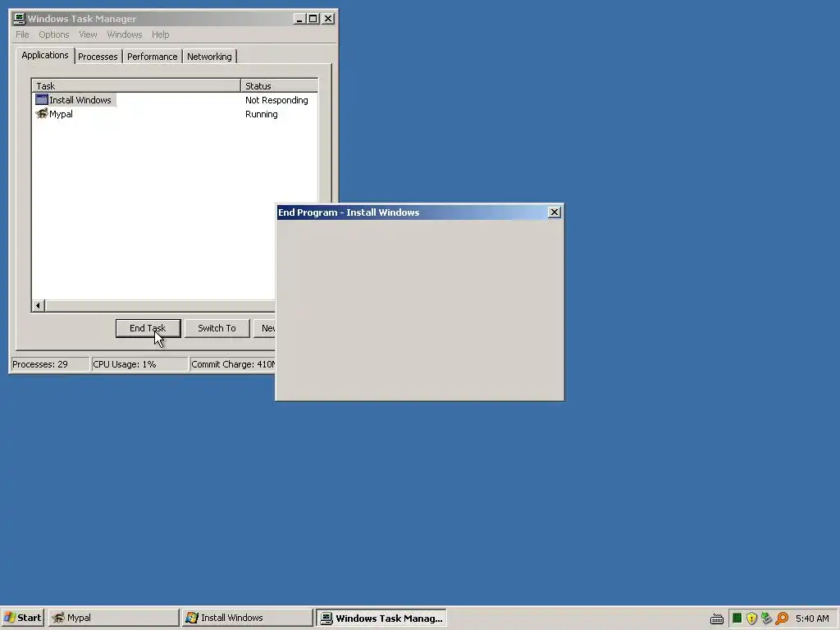Click the Running status cell

(x=262, y=113)
